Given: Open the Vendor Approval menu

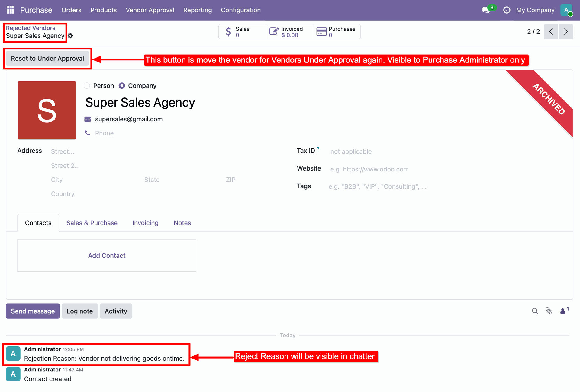Looking at the screenshot, I should pyautogui.click(x=150, y=10).
